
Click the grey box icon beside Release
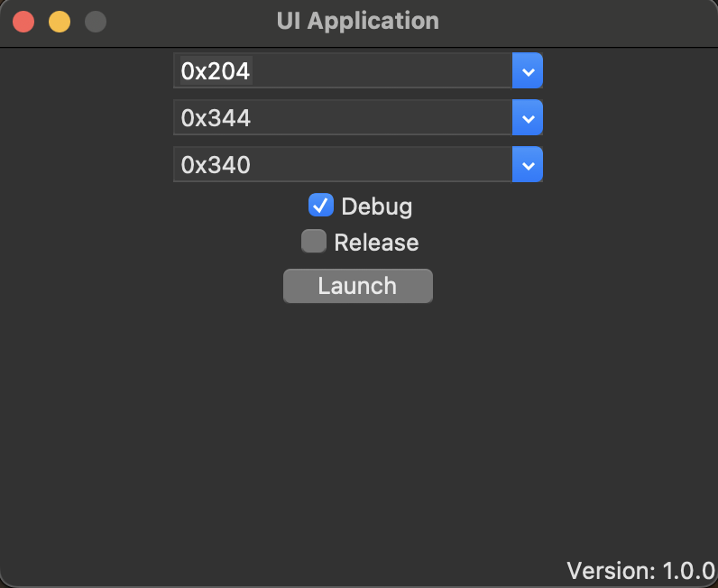pos(314,242)
